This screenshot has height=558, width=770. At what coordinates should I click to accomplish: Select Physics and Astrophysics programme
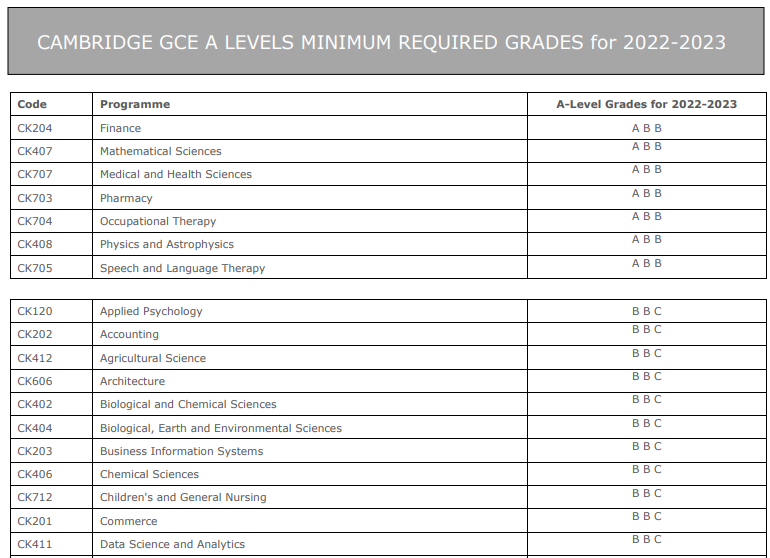click(x=167, y=244)
